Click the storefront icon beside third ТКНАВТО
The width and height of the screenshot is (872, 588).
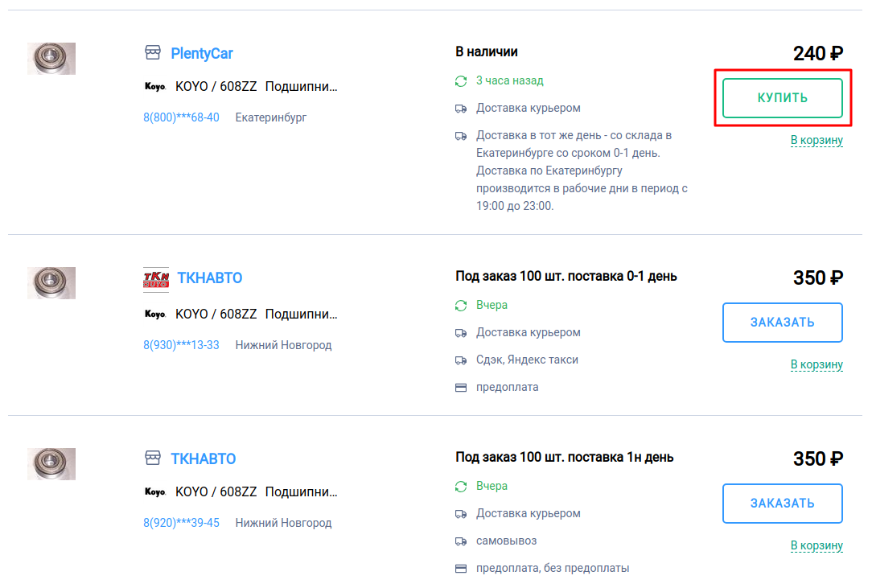[x=152, y=458]
